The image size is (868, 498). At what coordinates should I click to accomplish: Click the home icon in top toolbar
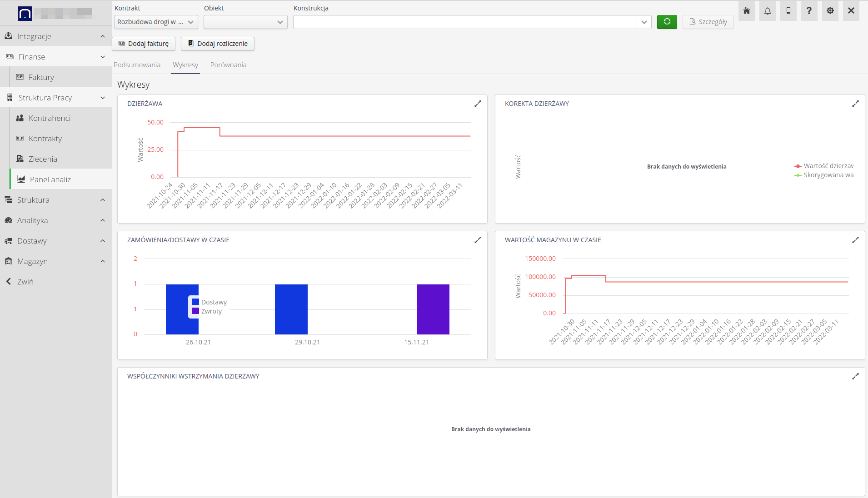point(747,11)
